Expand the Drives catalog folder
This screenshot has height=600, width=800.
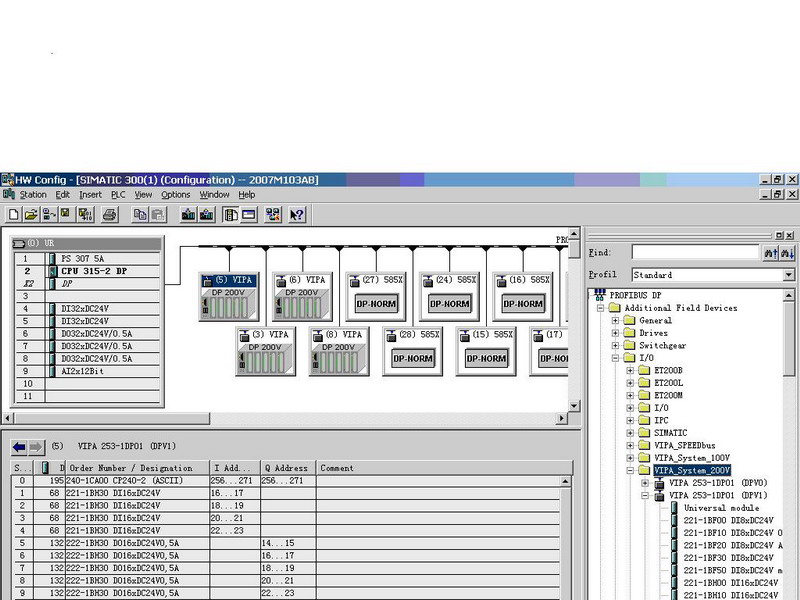point(615,333)
